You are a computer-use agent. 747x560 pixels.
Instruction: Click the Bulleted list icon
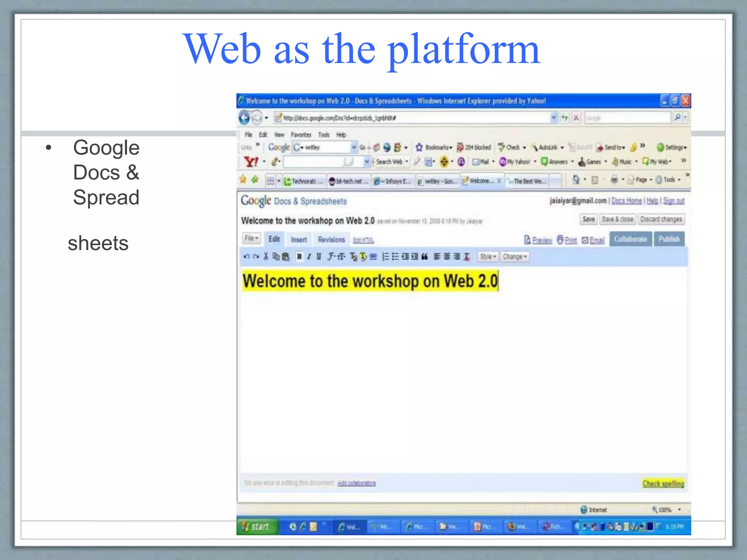395,257
